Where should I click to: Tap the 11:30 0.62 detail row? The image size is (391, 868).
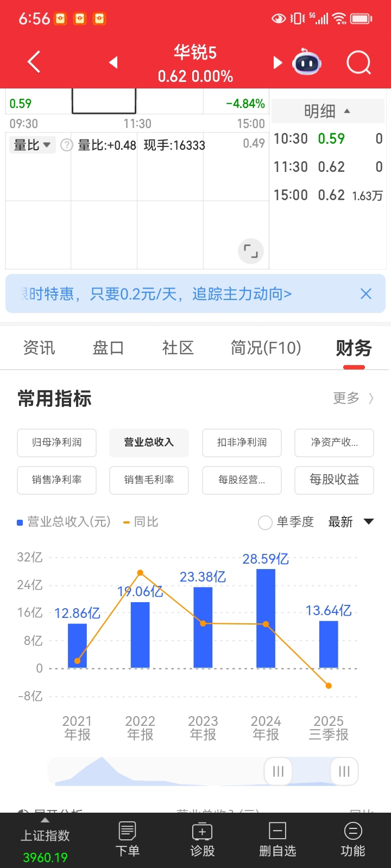328,167
